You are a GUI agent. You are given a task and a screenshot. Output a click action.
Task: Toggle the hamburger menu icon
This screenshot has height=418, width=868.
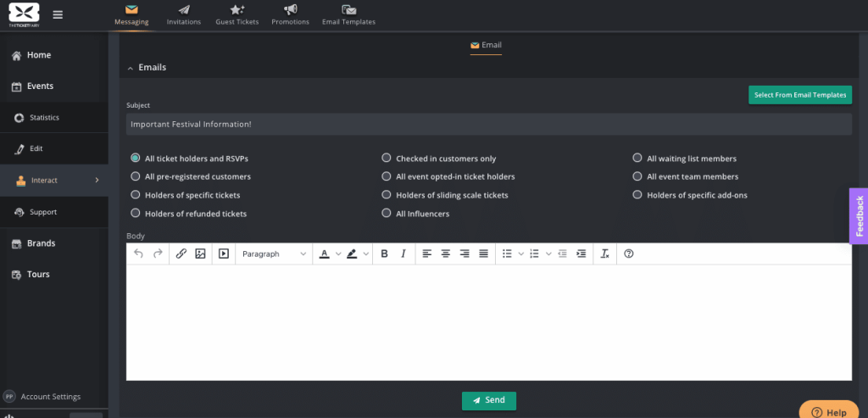tap(58, 15)
